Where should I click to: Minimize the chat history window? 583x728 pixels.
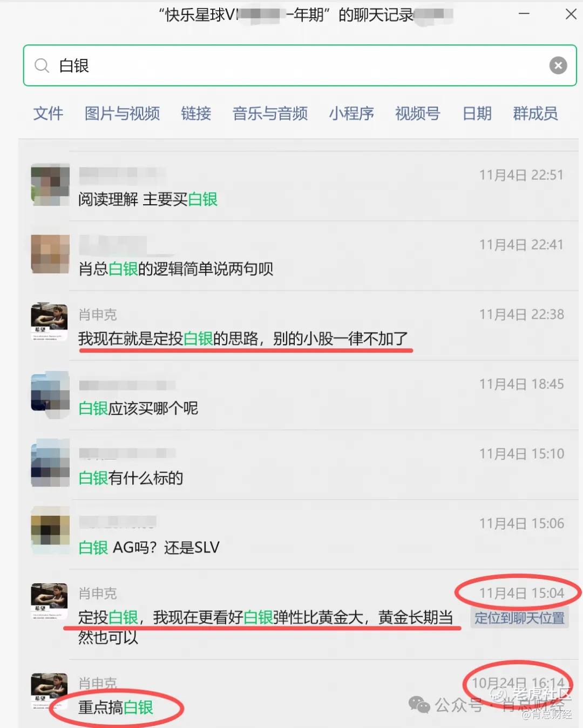click(524, 14)
